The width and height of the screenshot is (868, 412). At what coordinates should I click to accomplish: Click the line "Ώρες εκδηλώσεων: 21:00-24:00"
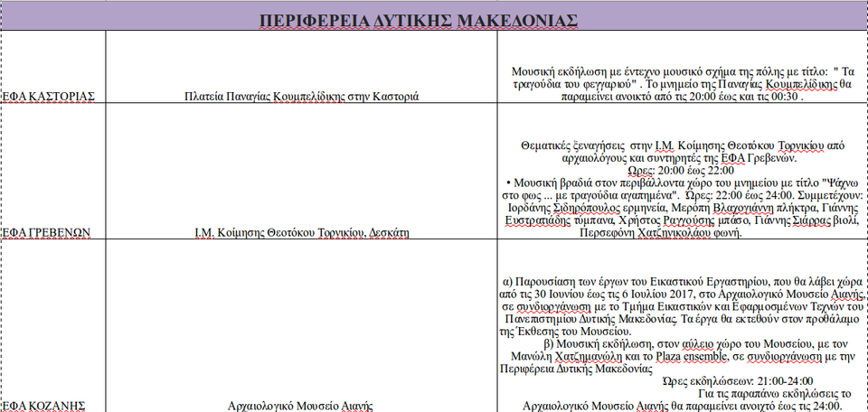pyautogui.click(x=738, y=380)
